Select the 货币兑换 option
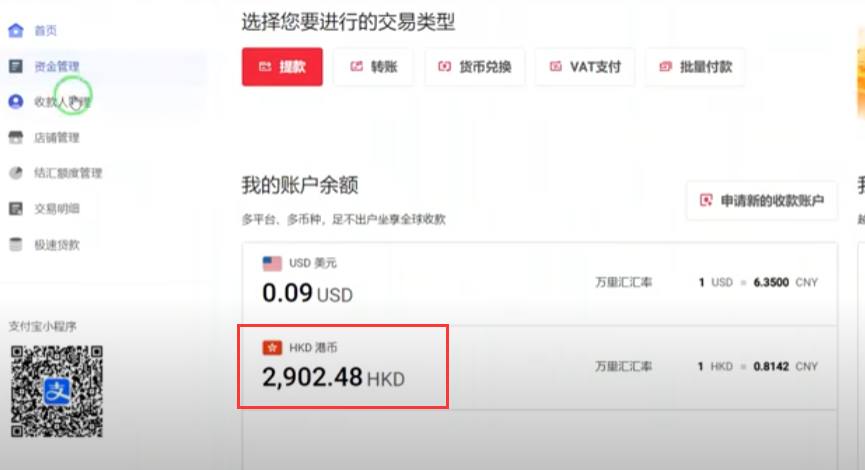Screen dimensions: 865x470 (474, 67)
